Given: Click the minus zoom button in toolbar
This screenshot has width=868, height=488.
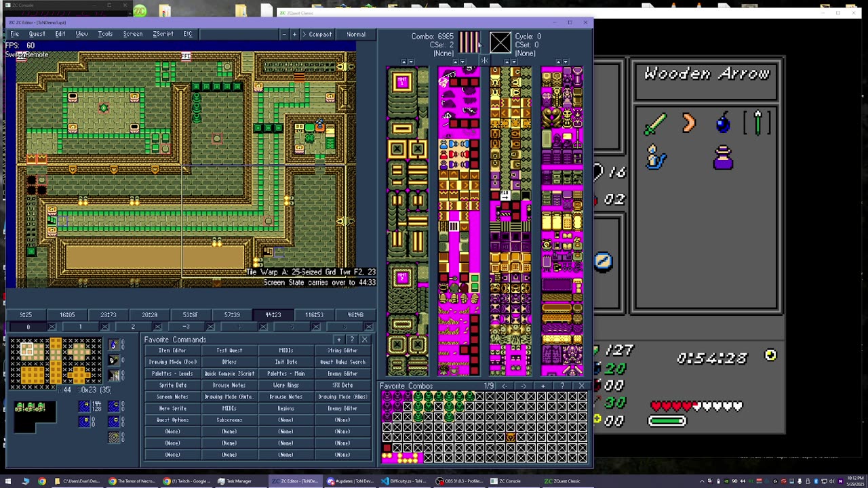Looking at the screenshot, I should tap(283, 35).
